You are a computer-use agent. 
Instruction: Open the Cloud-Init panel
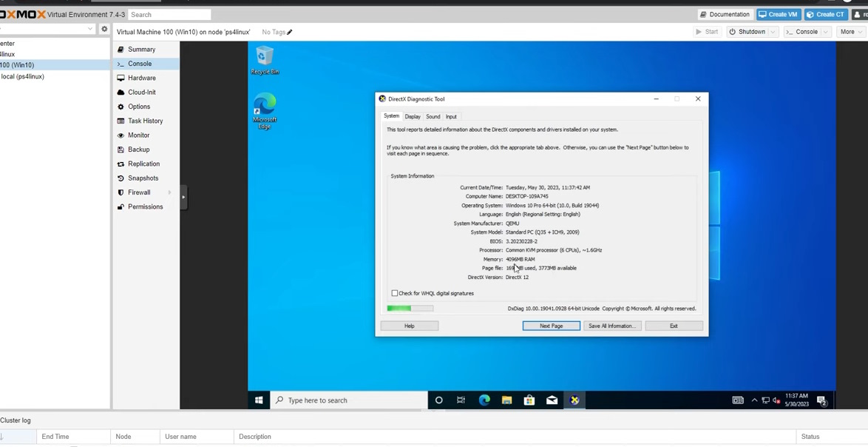click(141, 92)
